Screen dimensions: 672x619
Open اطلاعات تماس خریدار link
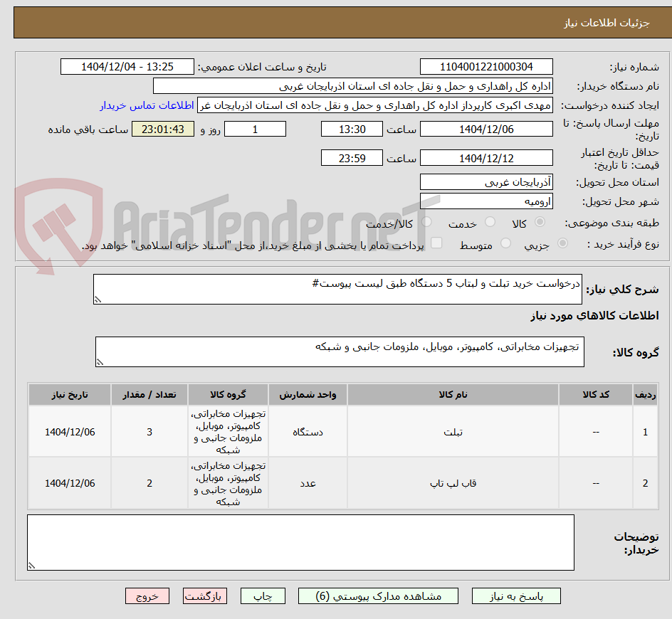tap(147, 105)
